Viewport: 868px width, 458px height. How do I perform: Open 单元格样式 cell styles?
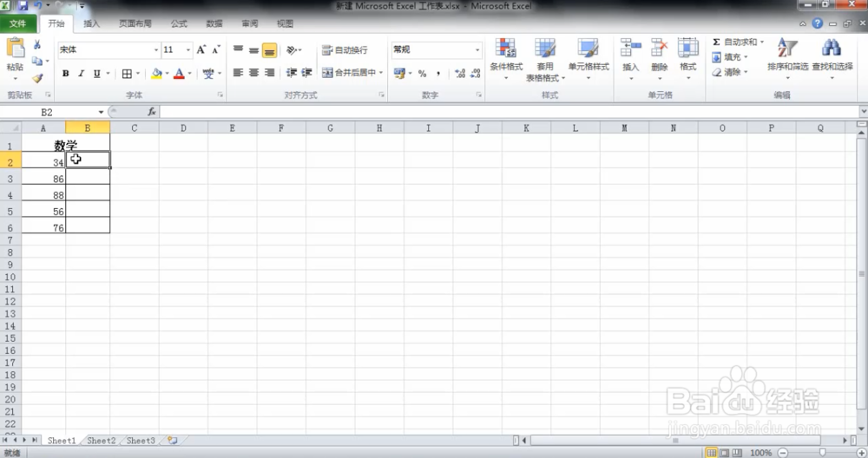point(589,59)
